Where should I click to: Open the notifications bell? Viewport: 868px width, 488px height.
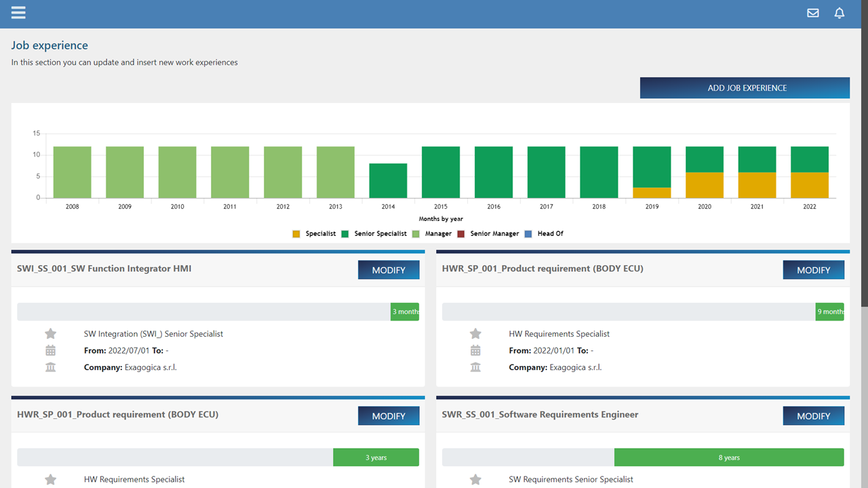pyautogui.click(x=840, y=13)
